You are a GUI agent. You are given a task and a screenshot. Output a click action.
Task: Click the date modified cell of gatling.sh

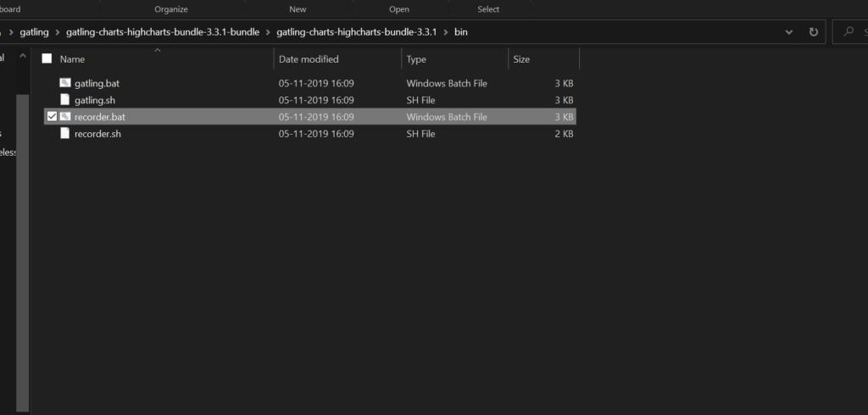click(x=316, y=100)
